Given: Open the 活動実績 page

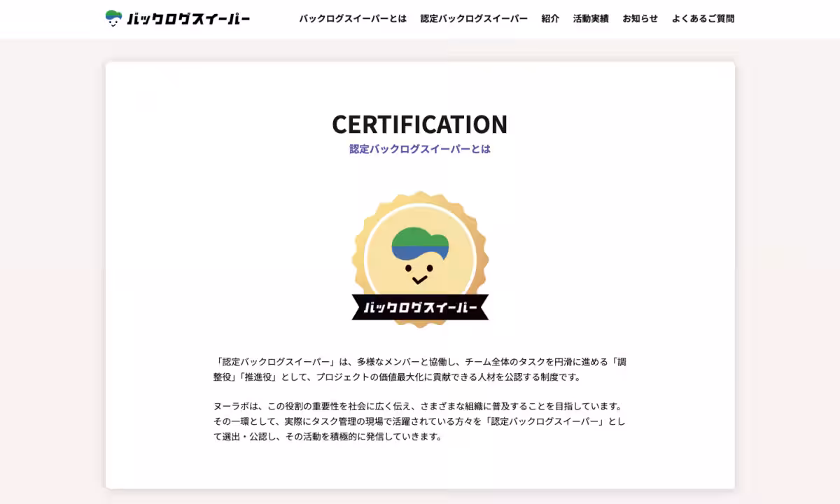Looking at the screenshot, I should [x=590, y=19].
